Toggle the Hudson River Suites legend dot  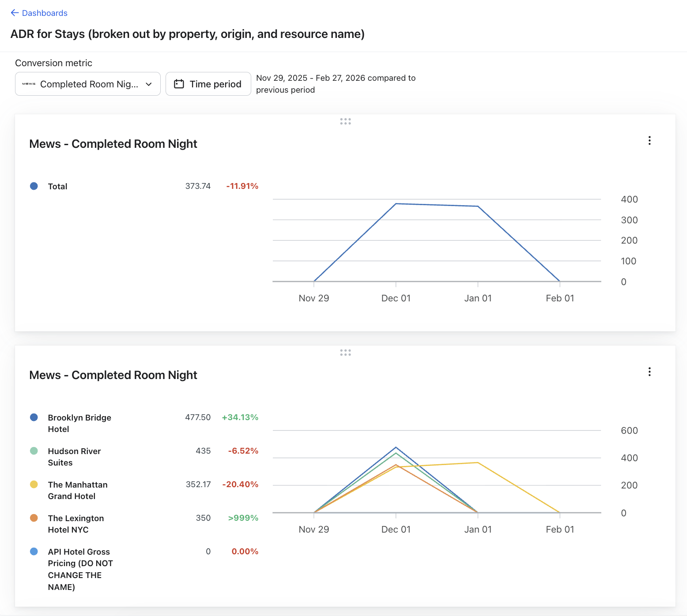34,451
